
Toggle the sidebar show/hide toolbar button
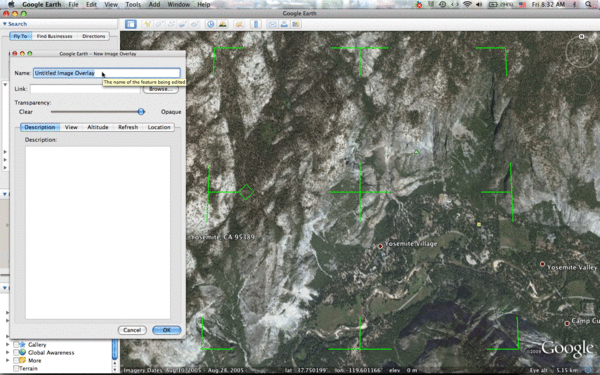pos(130,24)
